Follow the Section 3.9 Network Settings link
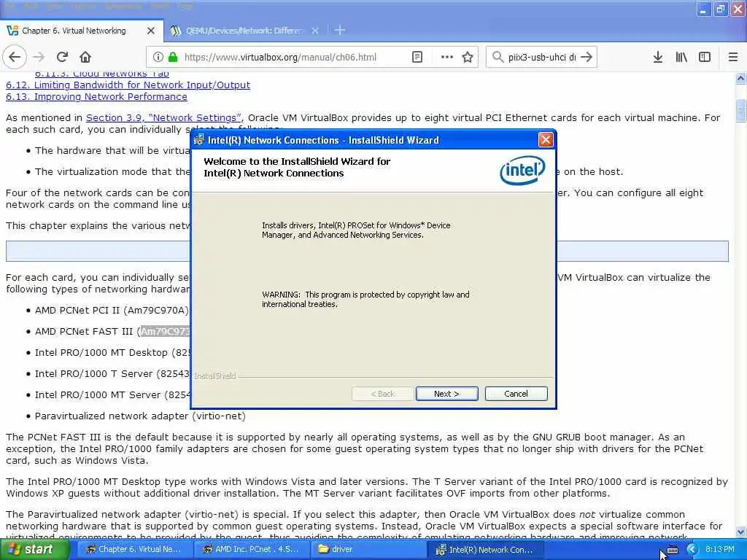 pyautogui.click(x=163, y=117)
